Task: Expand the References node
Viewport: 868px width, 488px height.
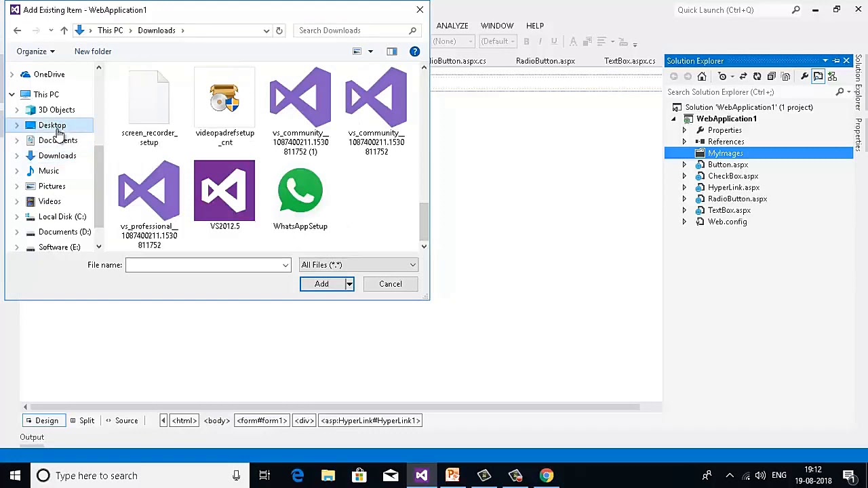Action: pyautogui.click(x=684, y=142)
